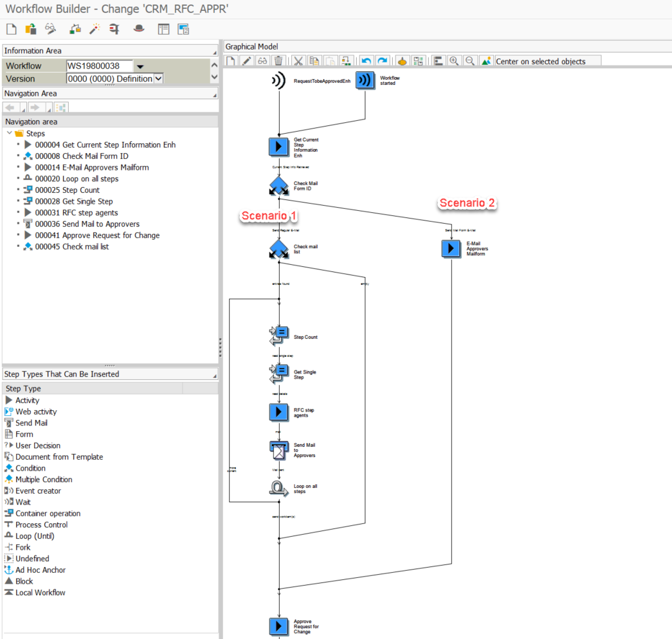Select step 000041 Approve Request for Change
672x639 pixels.
(97, 235)
